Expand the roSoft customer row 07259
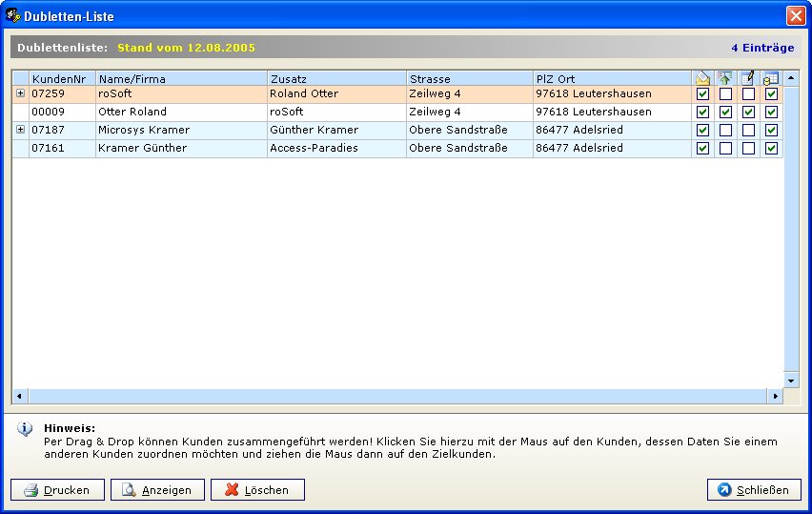 pyautogui.click(x=20, y=93)
